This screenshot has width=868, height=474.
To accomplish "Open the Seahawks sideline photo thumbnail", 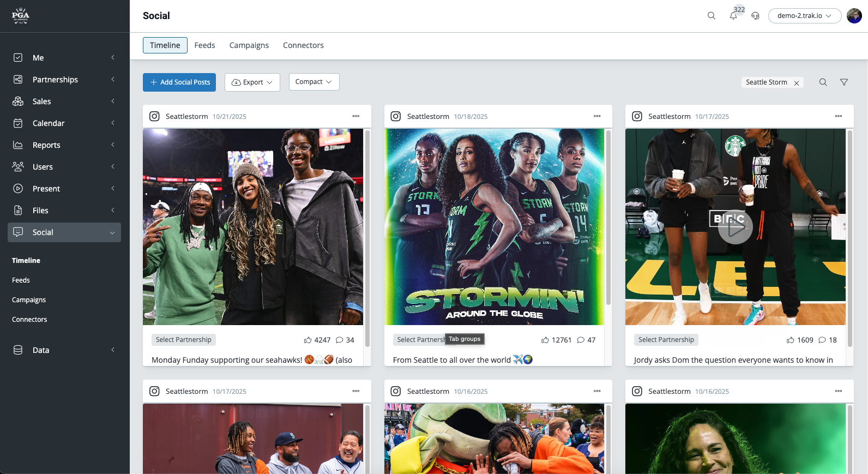I will pyautogui.click(x=253, y=227).
